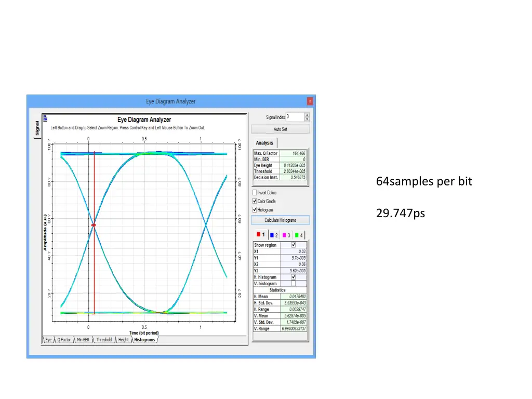This screenshot has height=399, width=532.
Task: Click the X2 value field 0.06
Action: coord(294,264)
